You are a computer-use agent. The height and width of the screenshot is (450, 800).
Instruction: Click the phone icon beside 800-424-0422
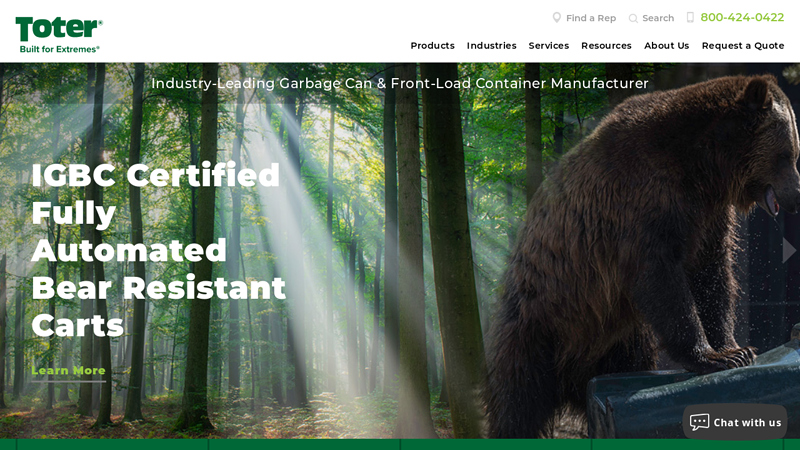tap(690, 17)
